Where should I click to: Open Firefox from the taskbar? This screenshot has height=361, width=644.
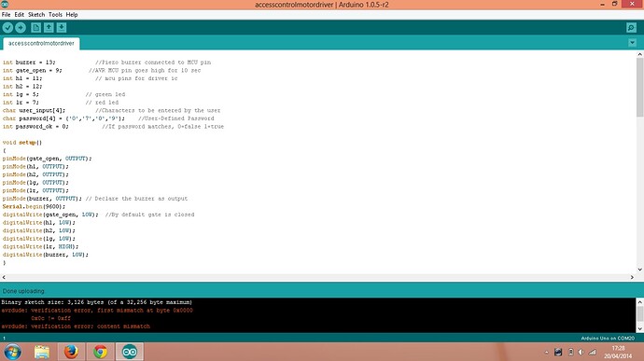[x=71, y=352]
